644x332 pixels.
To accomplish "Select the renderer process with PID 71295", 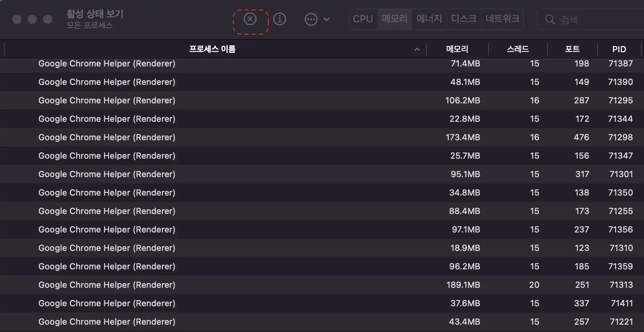I will 230,100.
